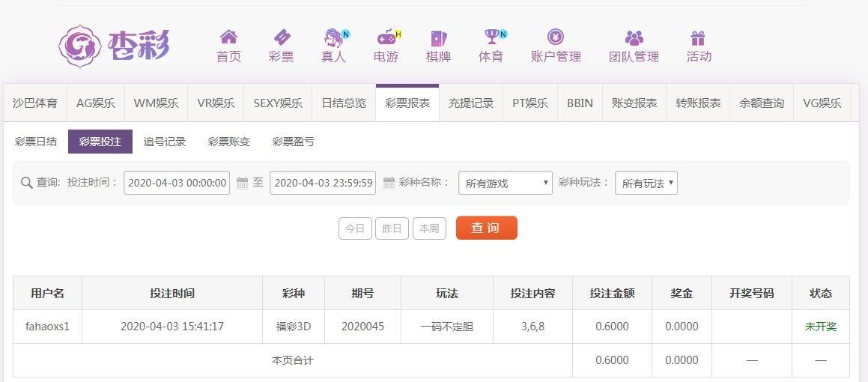Click the 奖金 column header
Viewport: 868px width, 382px height.
tap(682, 294)
